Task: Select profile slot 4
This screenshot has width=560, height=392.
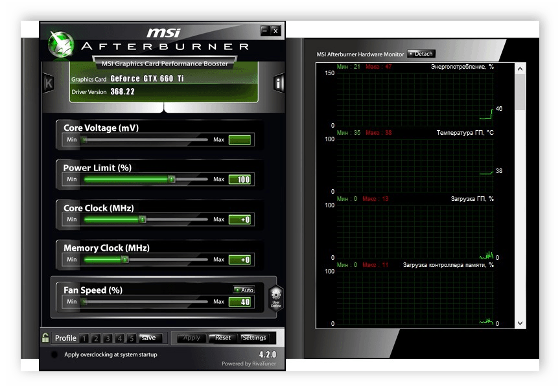Action: (120, 338)
